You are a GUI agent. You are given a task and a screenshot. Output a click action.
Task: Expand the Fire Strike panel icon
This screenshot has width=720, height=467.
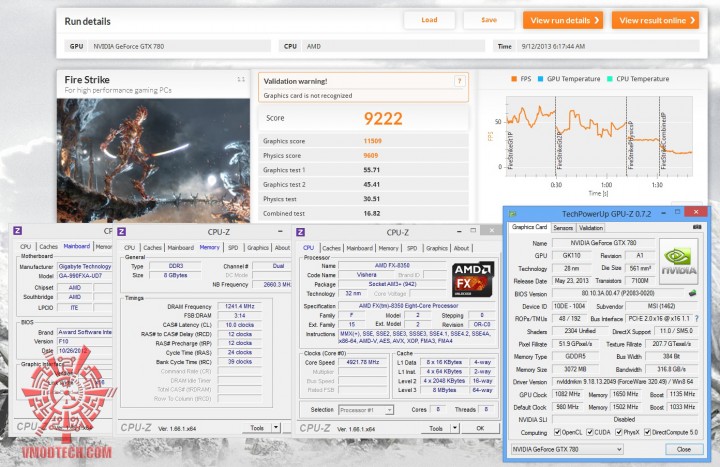(241, 79)
